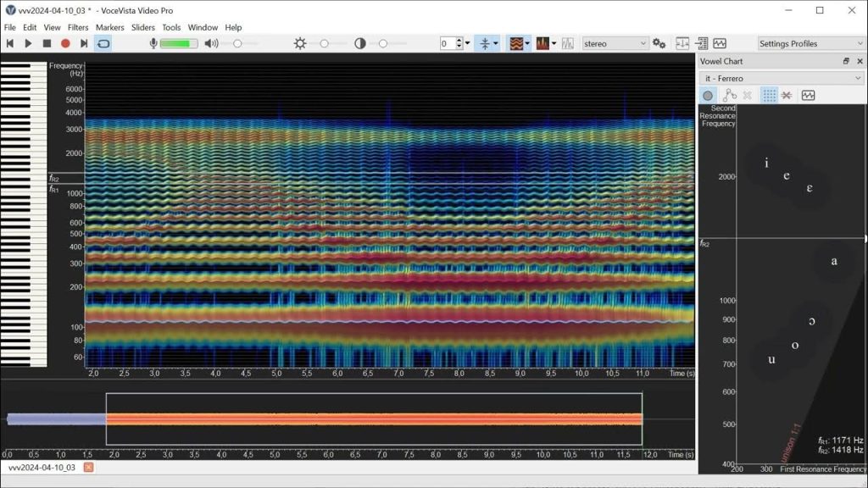Click the red Record button

click(x=65, y=43)
